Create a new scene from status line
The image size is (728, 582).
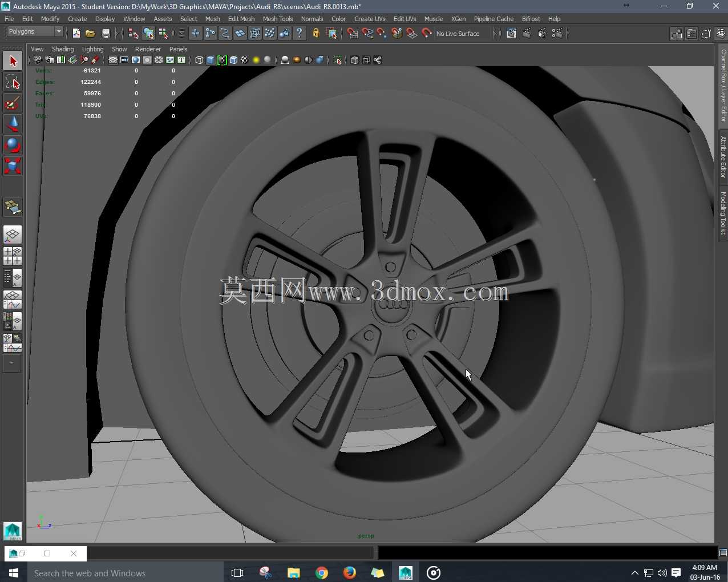pyautogui.click(x=76, y=34)
